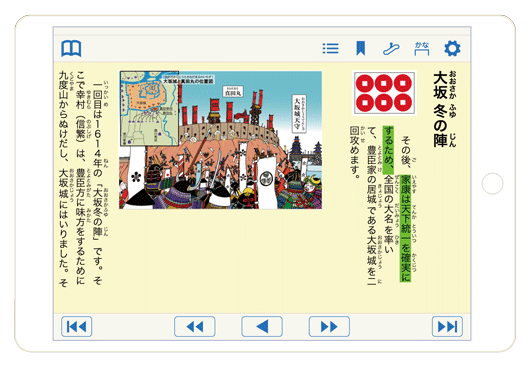Skip ahead with the double-right arrow

point(329,326)
